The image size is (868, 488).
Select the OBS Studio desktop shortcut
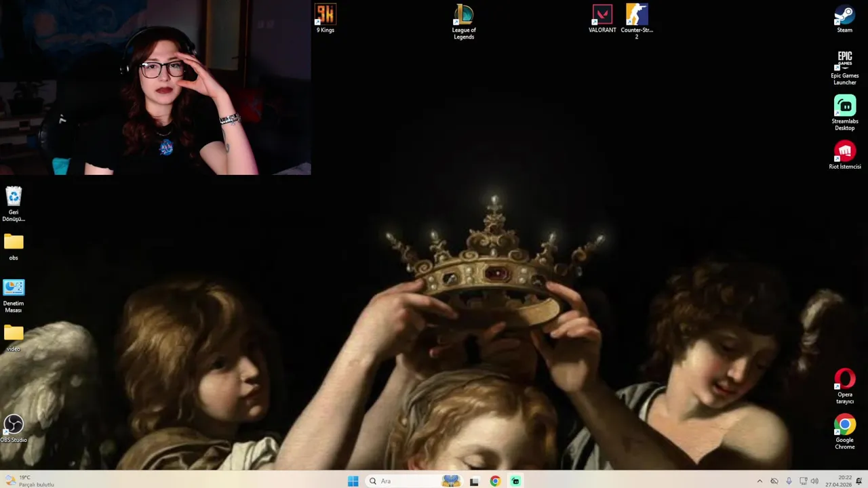click(14, 428)
